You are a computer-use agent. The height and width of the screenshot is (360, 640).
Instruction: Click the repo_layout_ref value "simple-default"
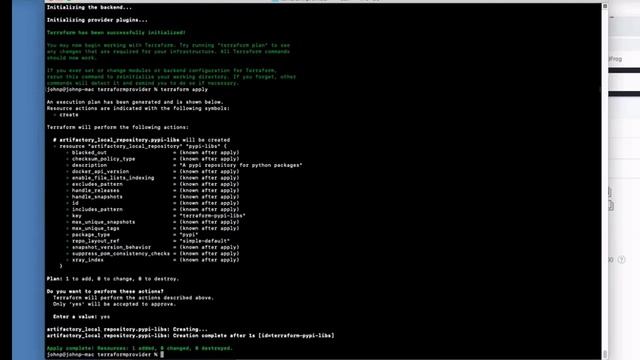204,241
